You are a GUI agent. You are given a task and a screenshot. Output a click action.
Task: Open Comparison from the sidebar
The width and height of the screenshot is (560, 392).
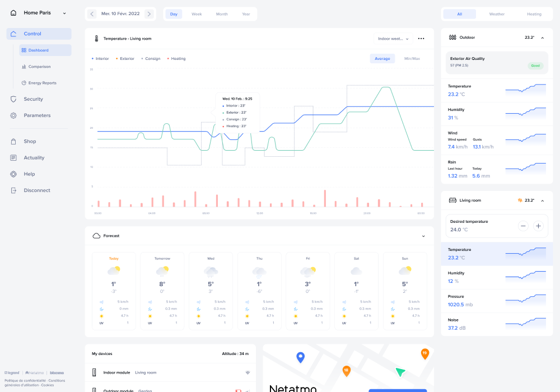point(40,66)
